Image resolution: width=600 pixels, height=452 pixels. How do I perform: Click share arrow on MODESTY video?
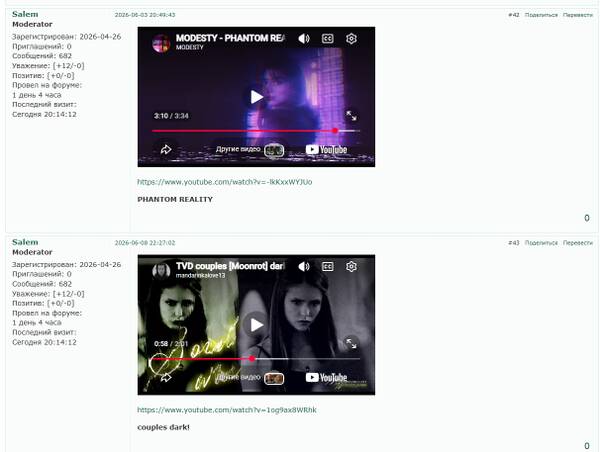(x=166, y=149)
